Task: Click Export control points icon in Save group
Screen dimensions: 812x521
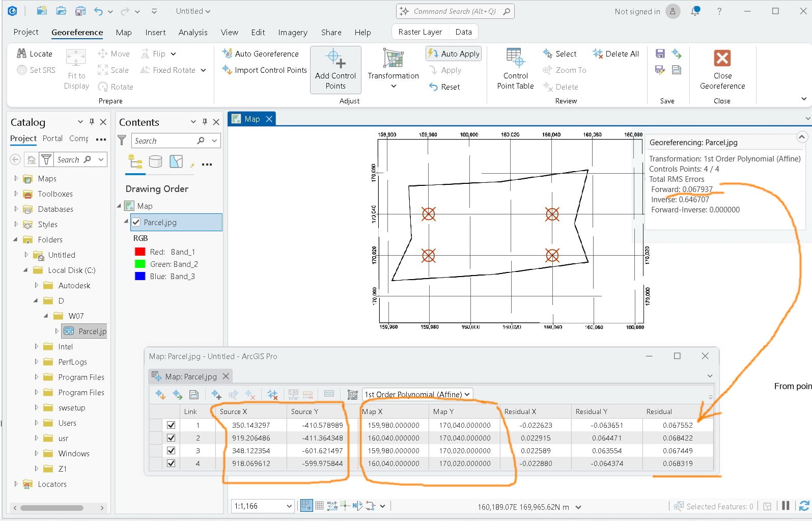Action: (677, 53)
